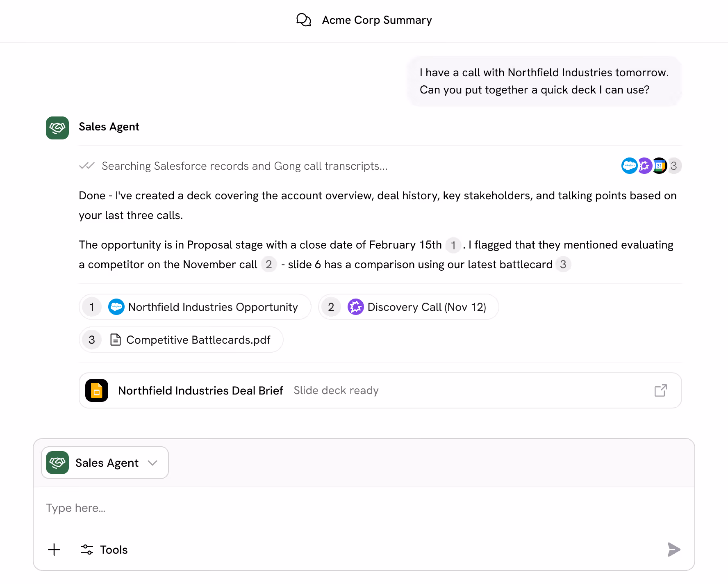Click the Google Calendar source icon
Image resolution: width=728 pixels, height=584 pixels.
660,166
